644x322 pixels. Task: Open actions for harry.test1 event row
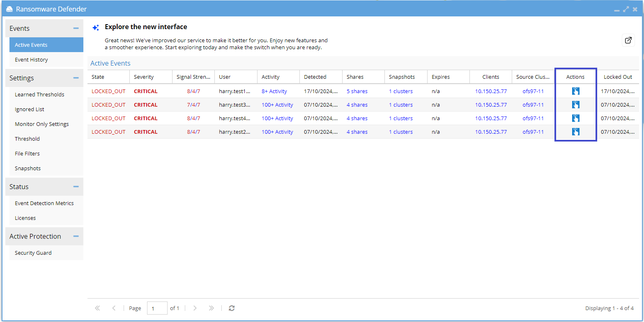pos(575,91)
